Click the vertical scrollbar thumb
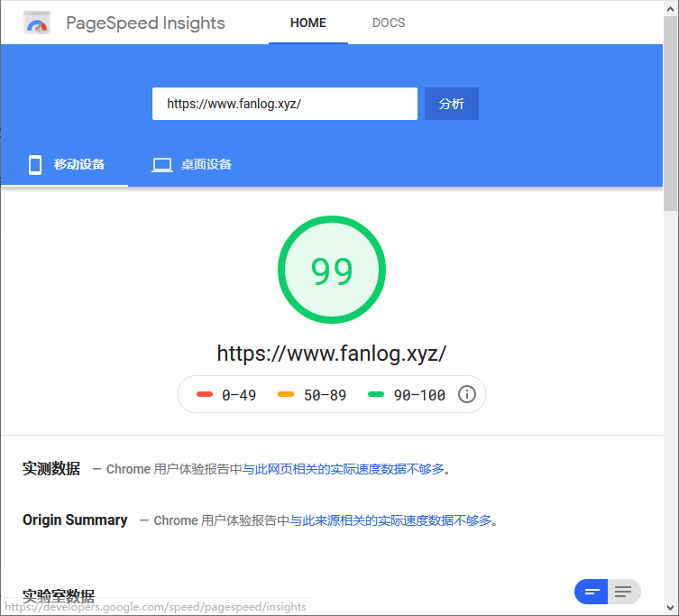Screen dimensions: 679x616 pyautogui.click(x=670, y=114)
